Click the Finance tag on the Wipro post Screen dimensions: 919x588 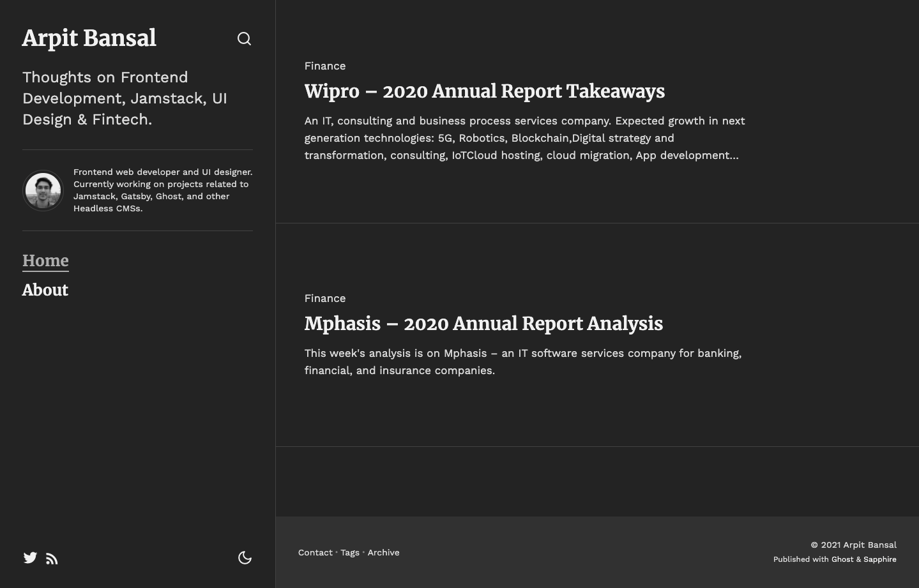pos(325,66)
